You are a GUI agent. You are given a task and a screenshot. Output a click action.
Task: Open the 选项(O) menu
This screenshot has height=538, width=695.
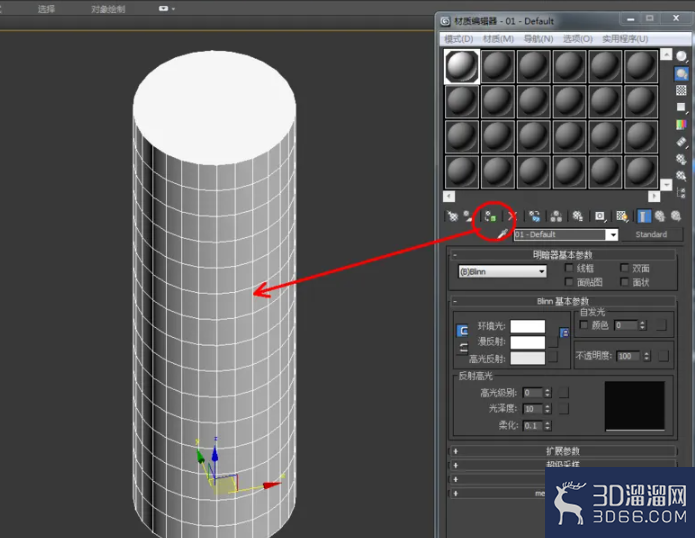[x=578, y=39]
